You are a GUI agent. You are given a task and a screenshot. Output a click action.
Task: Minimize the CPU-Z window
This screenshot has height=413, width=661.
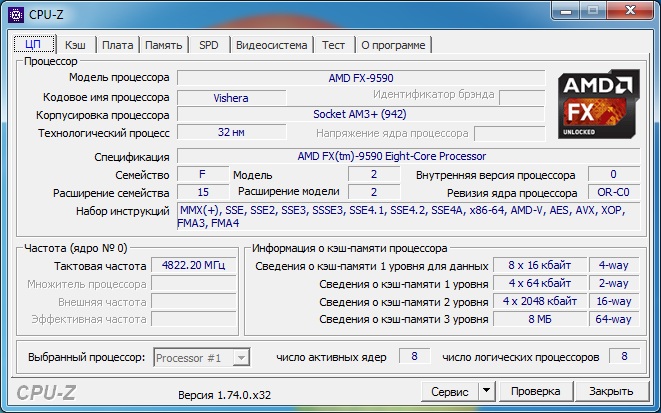click(x=566, y=11)
